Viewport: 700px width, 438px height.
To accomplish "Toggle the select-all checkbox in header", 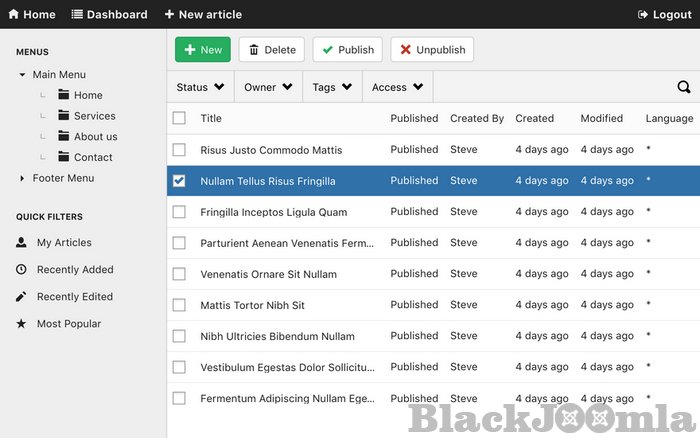I will 179,118.
